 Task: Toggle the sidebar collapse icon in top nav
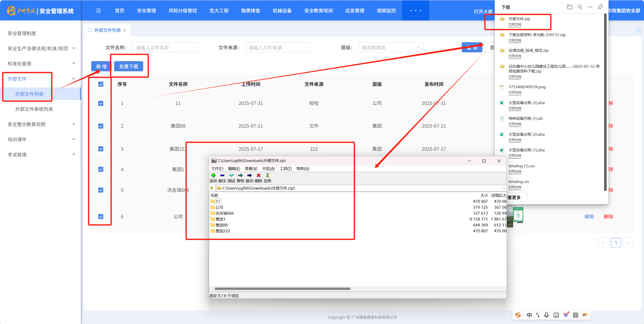(x=98, y=11)
